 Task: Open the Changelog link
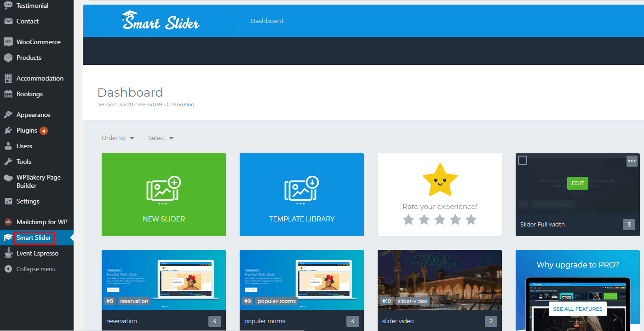pyautogui.click(x=180, y=105)
